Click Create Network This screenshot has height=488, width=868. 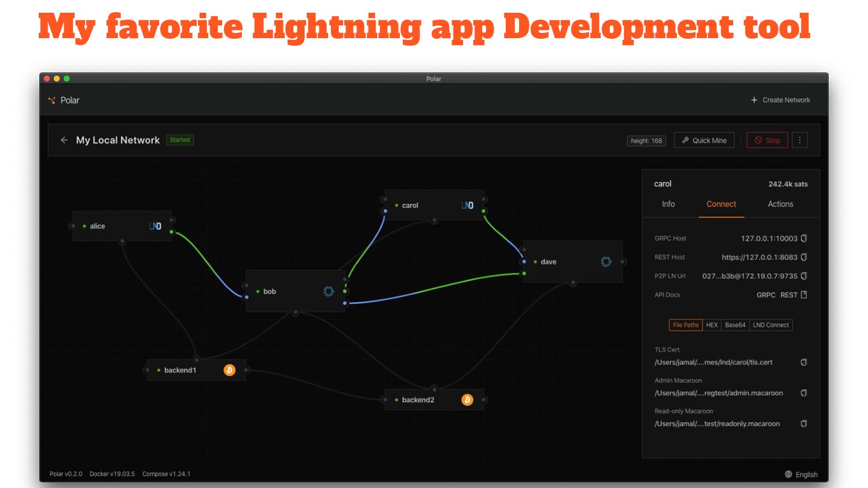(x=780, y=100)
